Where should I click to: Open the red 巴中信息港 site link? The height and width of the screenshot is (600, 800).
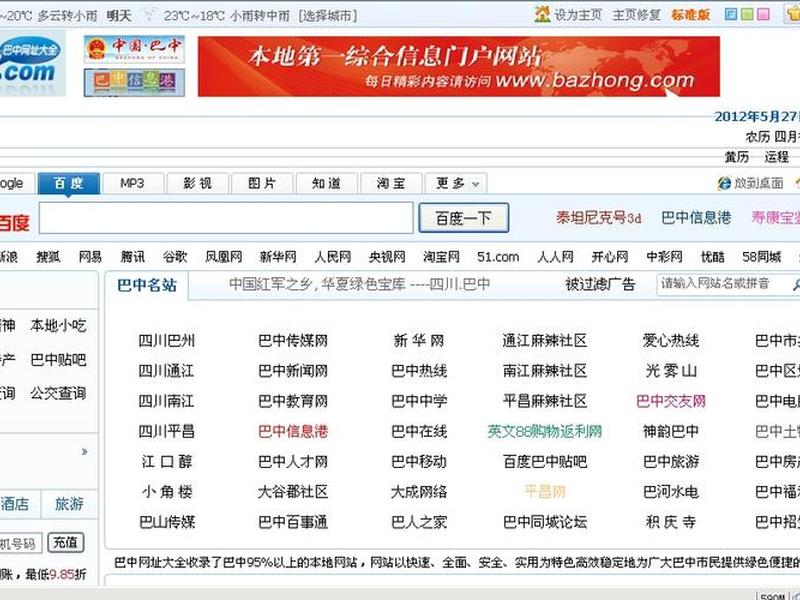[x=293, y=431]
